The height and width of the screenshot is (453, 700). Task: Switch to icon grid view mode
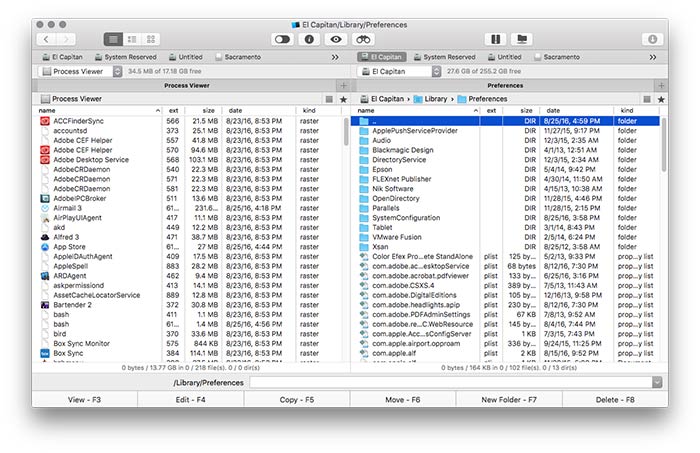coord(151,39)
